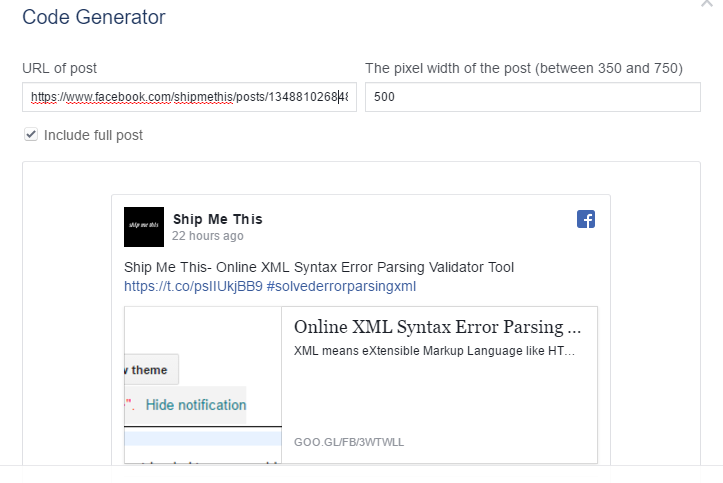Image resolution: width=723 pixels, height=483 pixels.
Task: Click the Code Generator heading
Action: pyautogui.click(x=94, y=17)
